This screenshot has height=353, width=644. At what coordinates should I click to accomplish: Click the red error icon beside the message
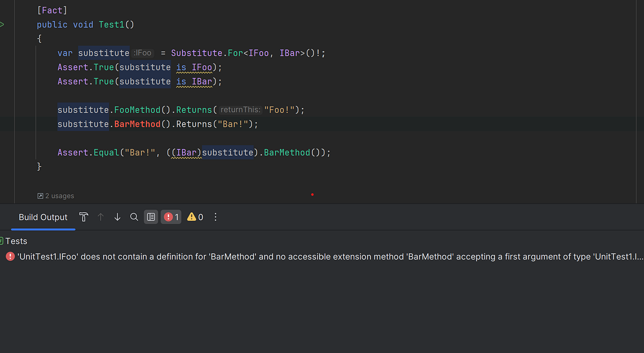10,257
